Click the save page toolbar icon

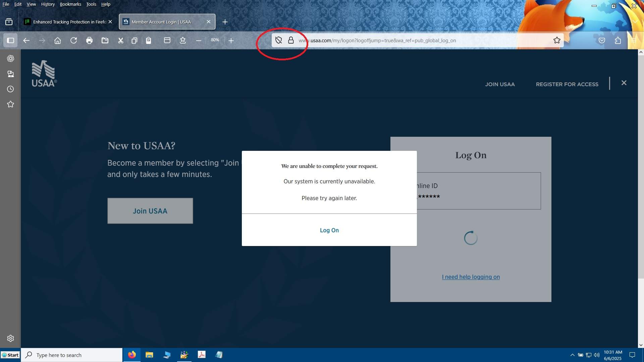105,41
